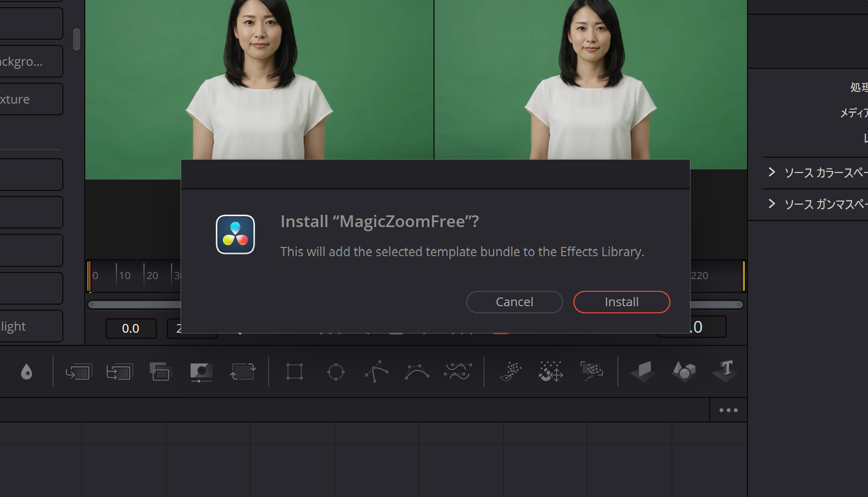Add the Text 3D node
The width and height of the screenshot is (868, 497).
click(x=725, y=371)
